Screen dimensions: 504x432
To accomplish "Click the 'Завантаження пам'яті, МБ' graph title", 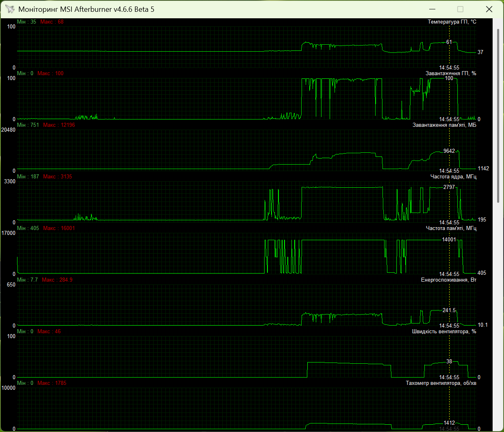I will coord(444,125).
